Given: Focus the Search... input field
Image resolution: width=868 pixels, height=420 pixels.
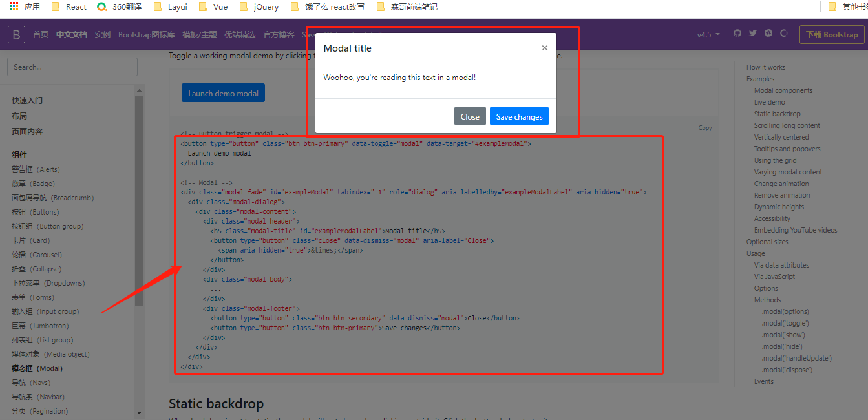Looking at the screenshot, I should click(72, 67).
